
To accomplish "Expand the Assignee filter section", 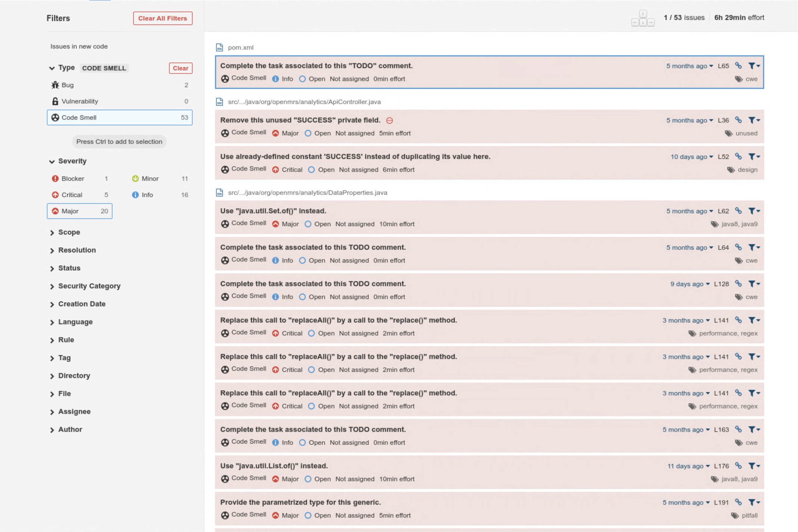I will pos(74,411).
